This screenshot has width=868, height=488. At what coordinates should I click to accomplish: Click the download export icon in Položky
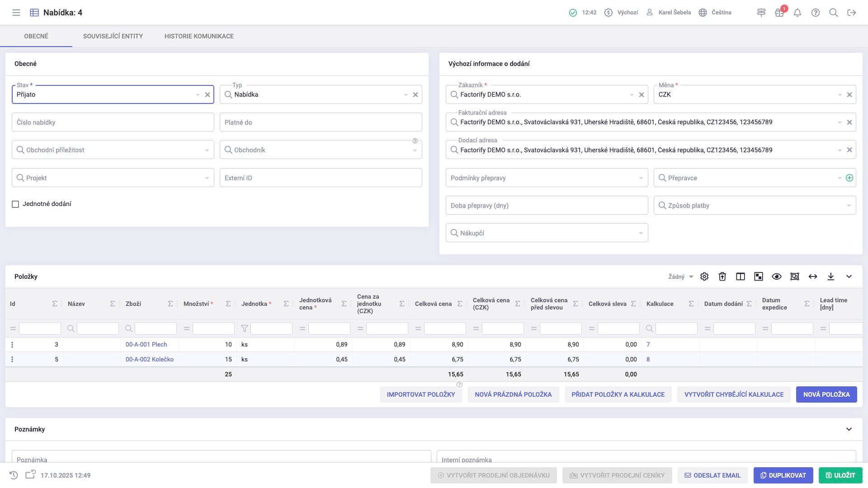831,277
